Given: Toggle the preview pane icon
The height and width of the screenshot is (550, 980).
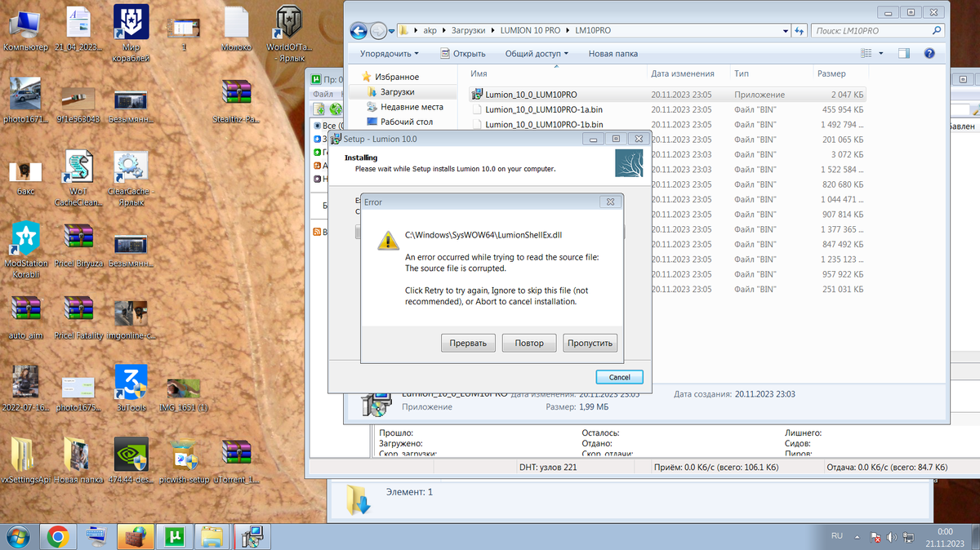Looking at the screenshot, I should [x=904, y=54].
